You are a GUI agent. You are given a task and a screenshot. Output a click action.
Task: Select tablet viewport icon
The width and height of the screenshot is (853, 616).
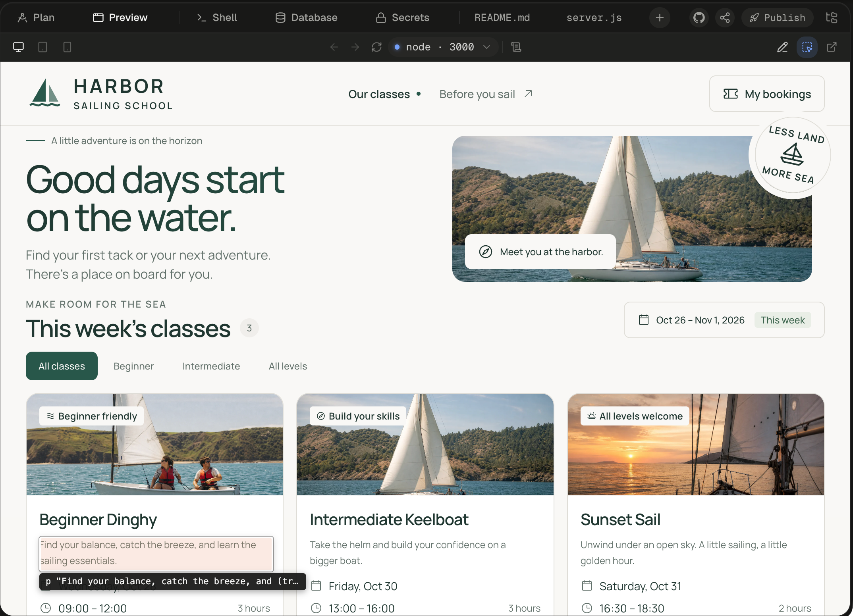click(42, 47)
